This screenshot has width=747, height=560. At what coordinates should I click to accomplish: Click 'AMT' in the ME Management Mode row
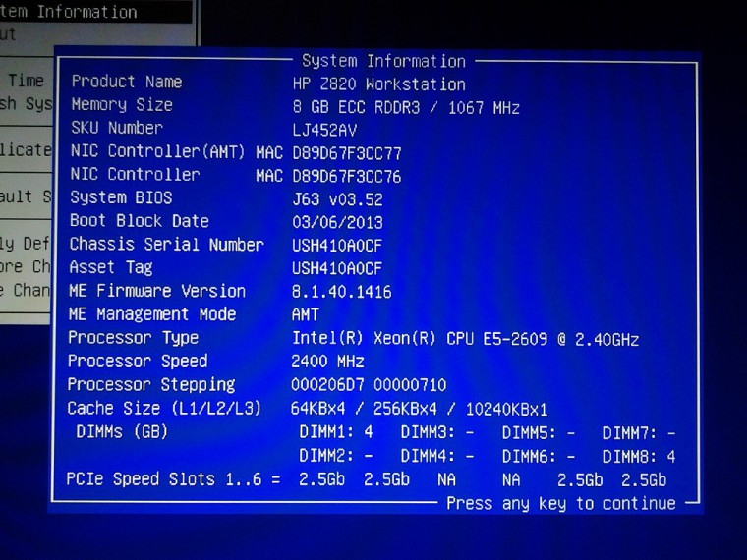point(306,315)
